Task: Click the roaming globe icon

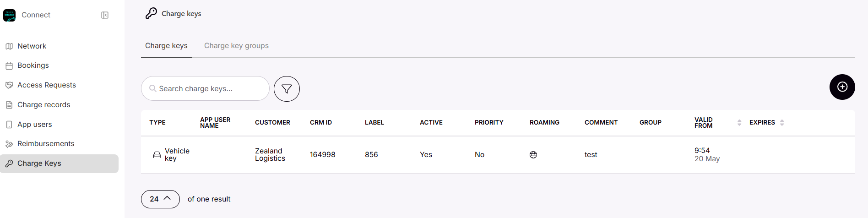Action: [533, 155]
